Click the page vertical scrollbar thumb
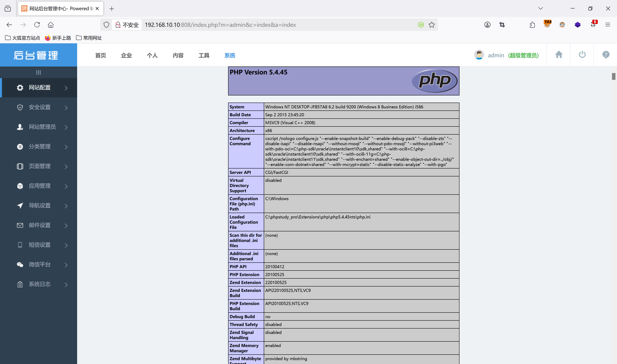 tap(613, 77)
